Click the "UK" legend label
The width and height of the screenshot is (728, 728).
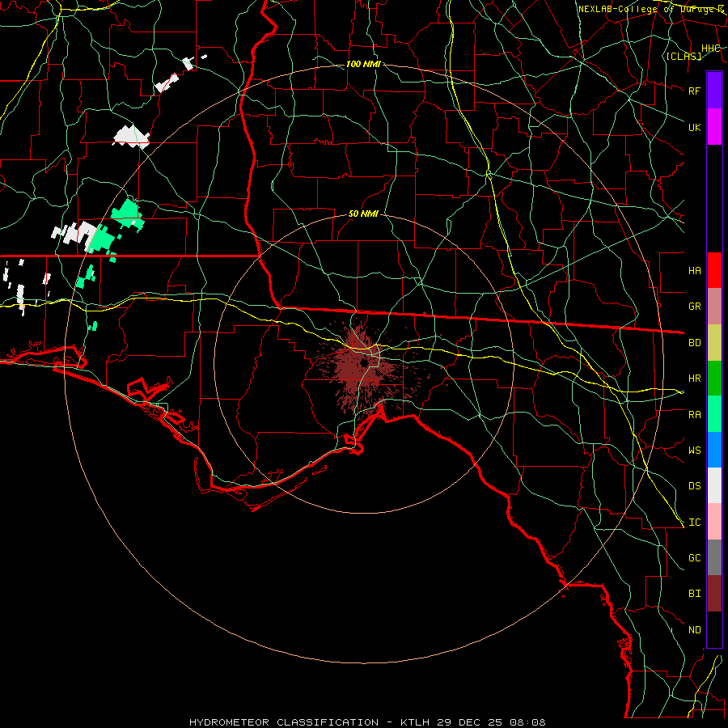[695, 127]
